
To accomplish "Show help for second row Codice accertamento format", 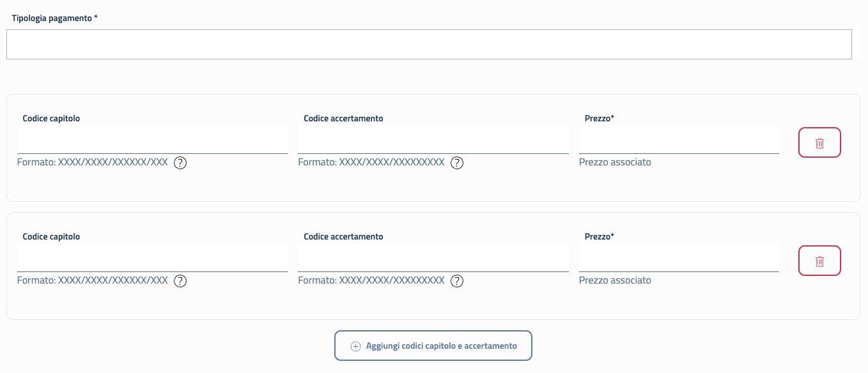I will point(457,281).
